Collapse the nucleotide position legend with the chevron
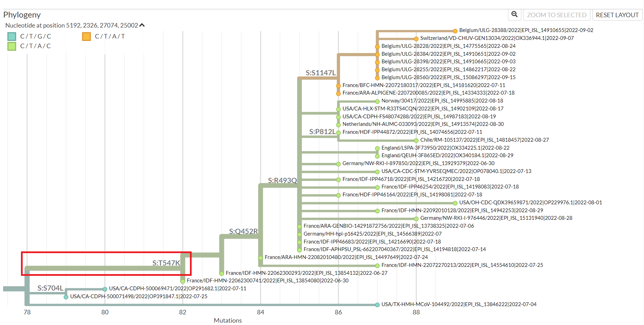The image size is (644, 325). [142, 25]
